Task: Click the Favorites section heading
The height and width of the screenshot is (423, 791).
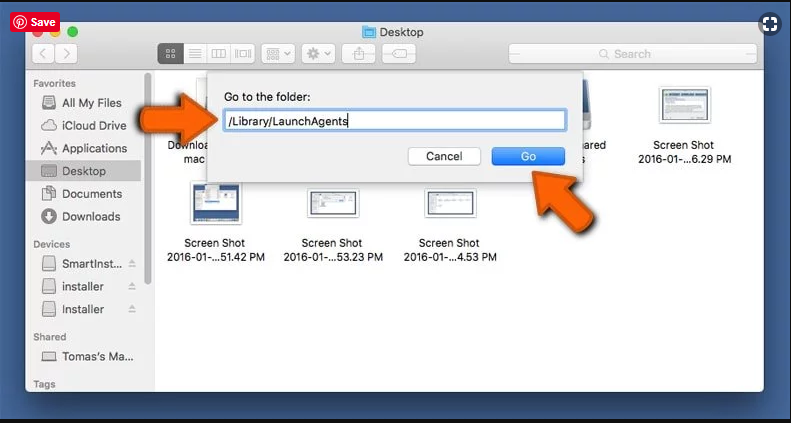Action: pos(54,84)
